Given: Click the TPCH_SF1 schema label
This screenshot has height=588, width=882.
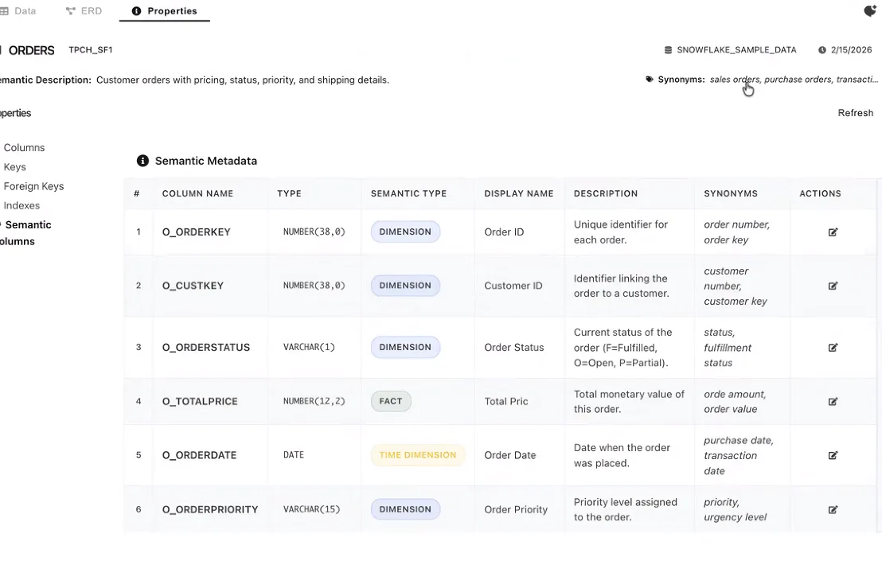Looking at the screenshot, I should tap(91, 50).
